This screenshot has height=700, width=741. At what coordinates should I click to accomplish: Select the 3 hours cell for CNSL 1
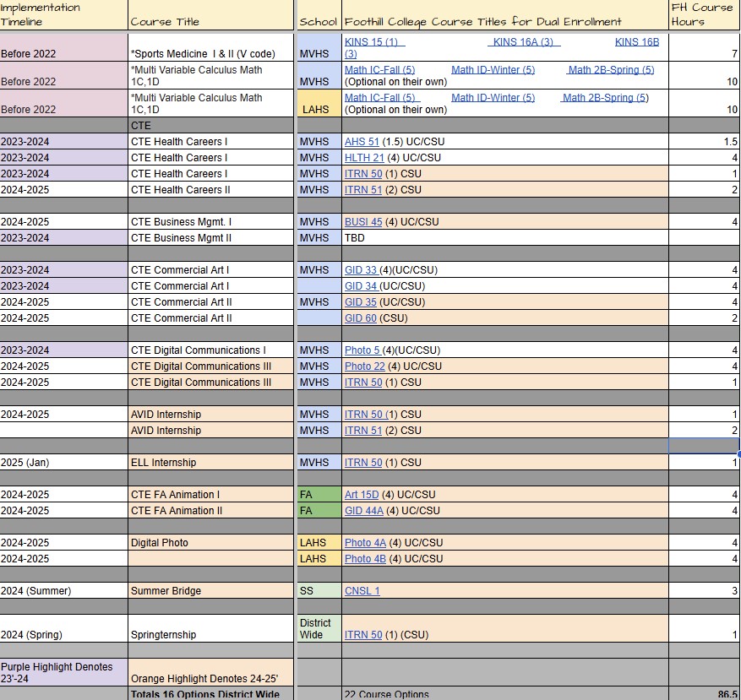705,591
